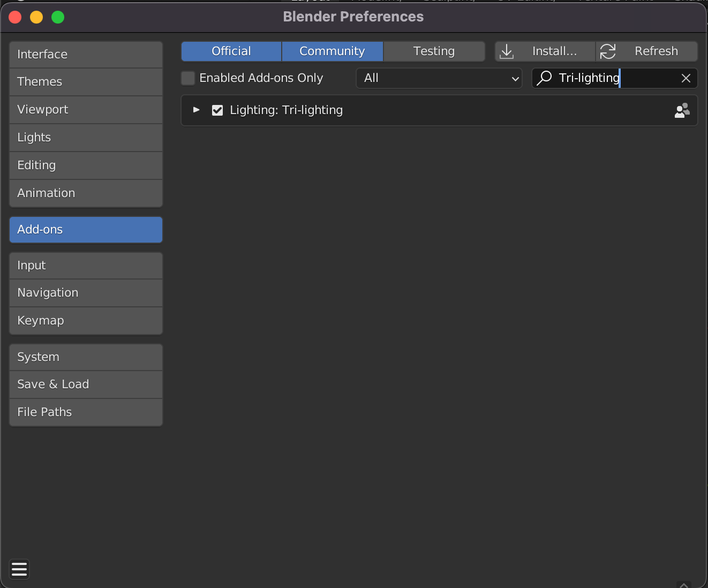Open the File Paths section
The width and height of the screenshot is (708, 588).
point(86,412)
